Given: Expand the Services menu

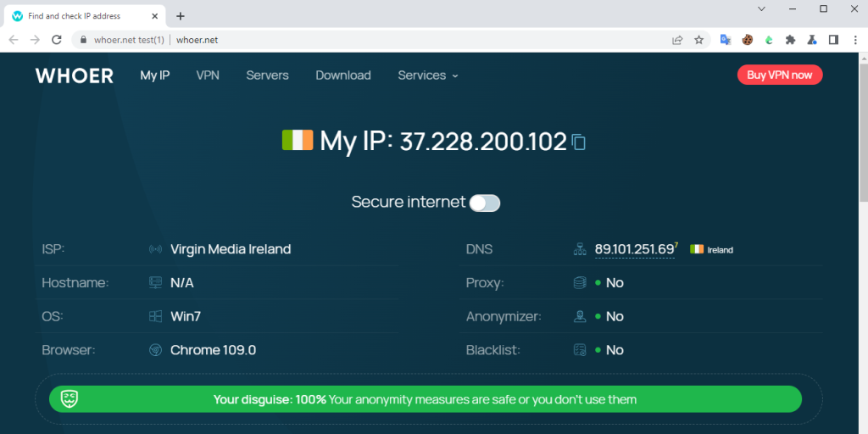Looking at the screenshot, I should point(428,75).
